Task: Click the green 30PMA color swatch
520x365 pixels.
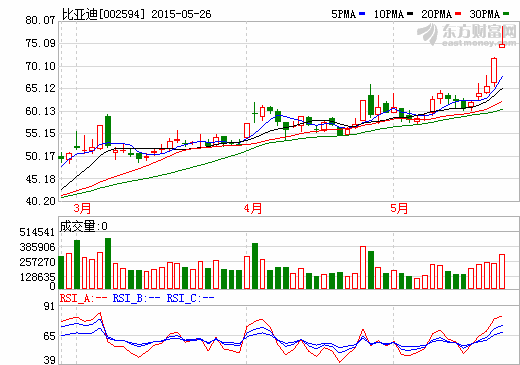Action: pos(506,14)
